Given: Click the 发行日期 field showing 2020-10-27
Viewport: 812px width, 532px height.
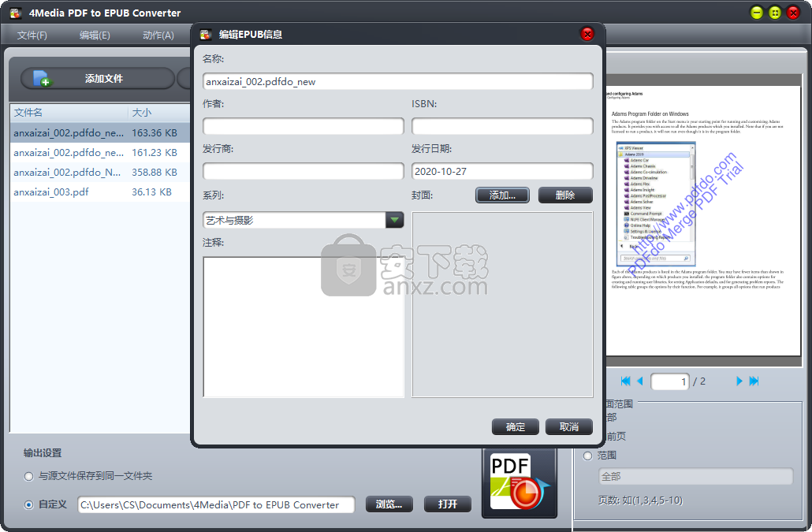Looking at the screenshot, I should click(502, 171).
